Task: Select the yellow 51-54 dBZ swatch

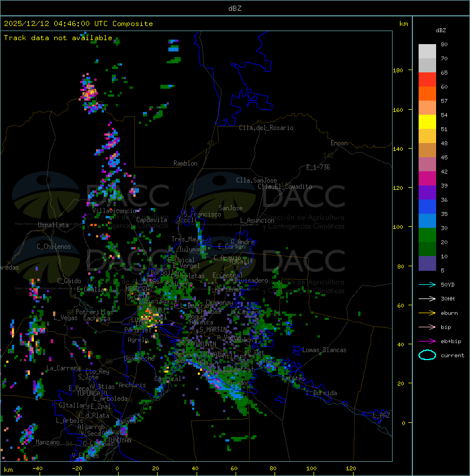Action: click(x=427, y=122)
